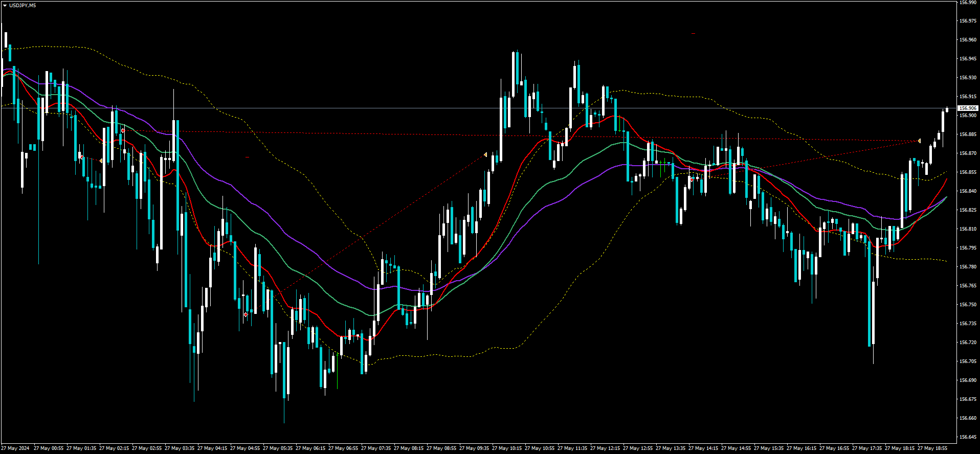Click the 27 May 14:15 time label

703,448
